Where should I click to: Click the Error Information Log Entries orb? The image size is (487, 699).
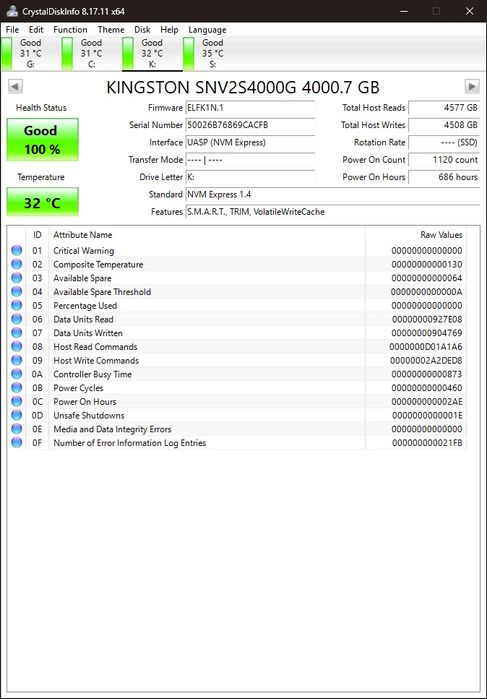[x=17, y=443]
